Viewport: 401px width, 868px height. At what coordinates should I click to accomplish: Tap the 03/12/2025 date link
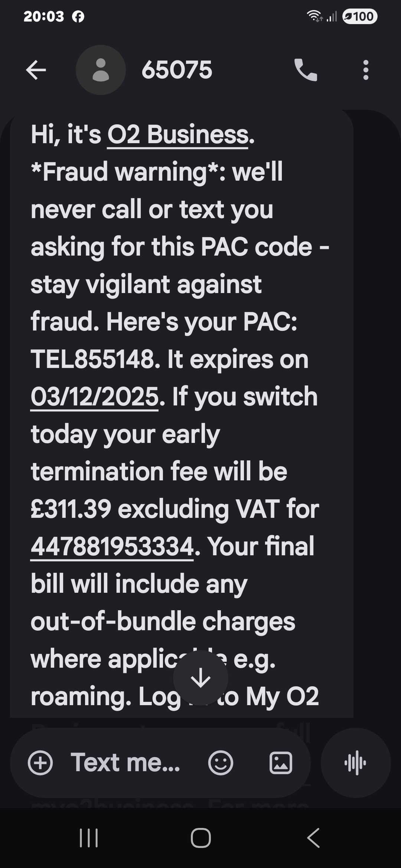click(95, 397)
